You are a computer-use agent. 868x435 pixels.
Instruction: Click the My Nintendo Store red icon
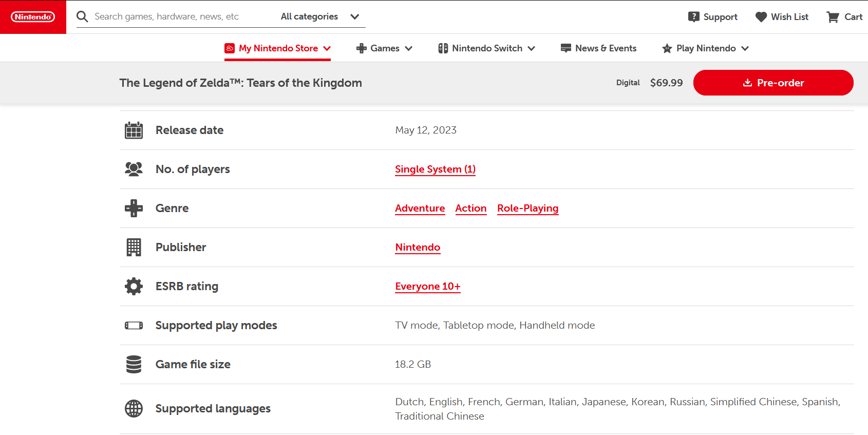230,48
